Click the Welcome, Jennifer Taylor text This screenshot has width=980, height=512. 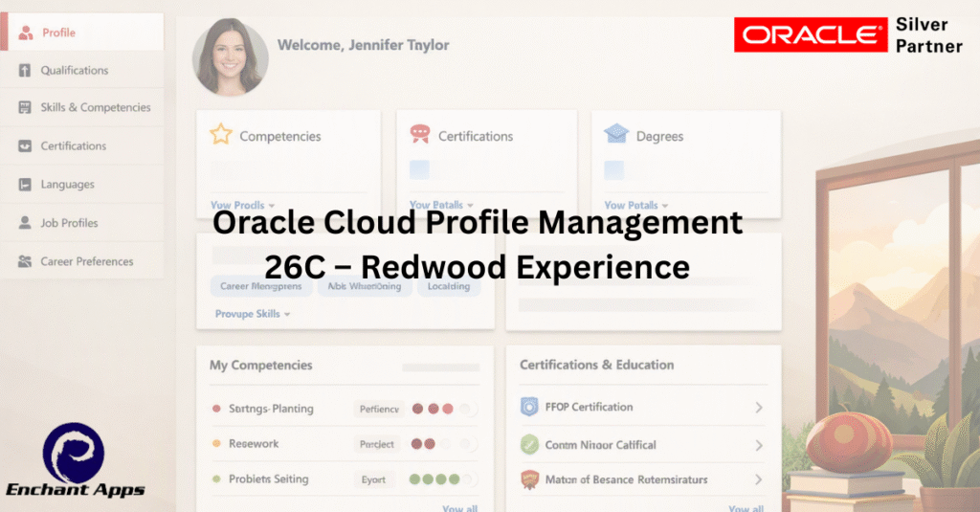click(363, 45)
